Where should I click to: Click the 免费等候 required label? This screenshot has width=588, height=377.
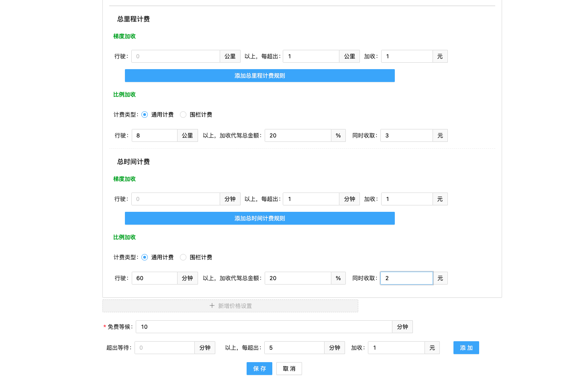[118, 327]
